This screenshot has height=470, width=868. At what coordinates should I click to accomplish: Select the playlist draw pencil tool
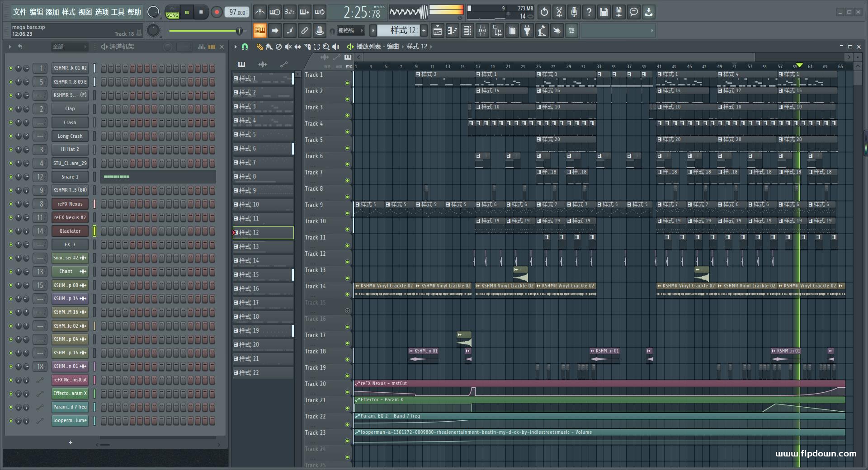(259, 47)
